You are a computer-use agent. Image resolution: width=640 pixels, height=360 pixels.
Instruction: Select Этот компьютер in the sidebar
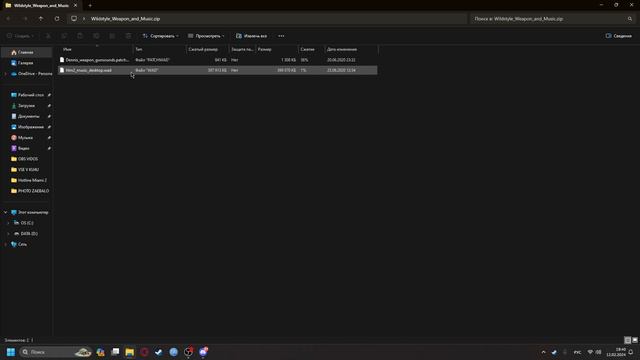click(31, 212)
